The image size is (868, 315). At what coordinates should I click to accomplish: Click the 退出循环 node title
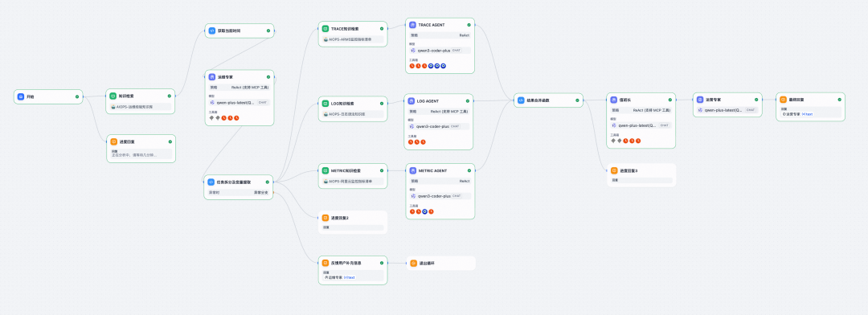[x=426, y=263]
